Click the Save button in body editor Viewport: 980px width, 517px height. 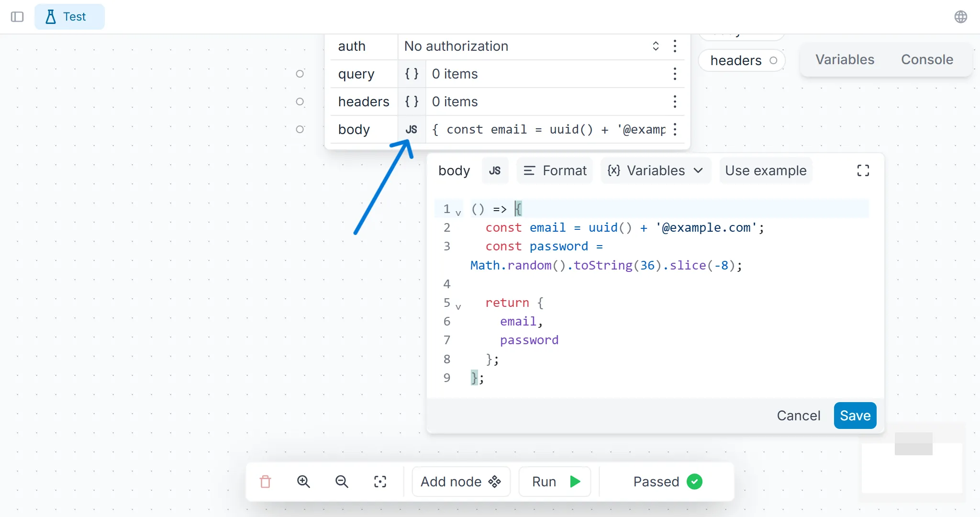click(x=855, y=416)
